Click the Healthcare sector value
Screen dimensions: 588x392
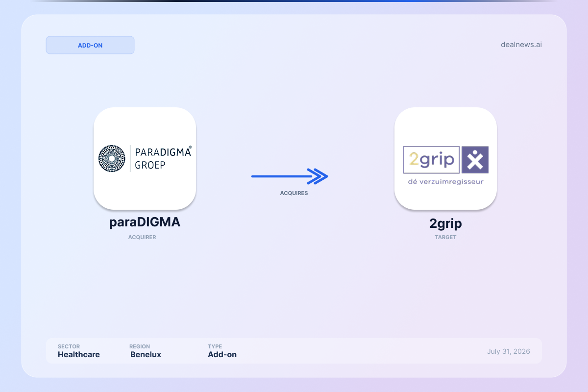click(79, 354)
